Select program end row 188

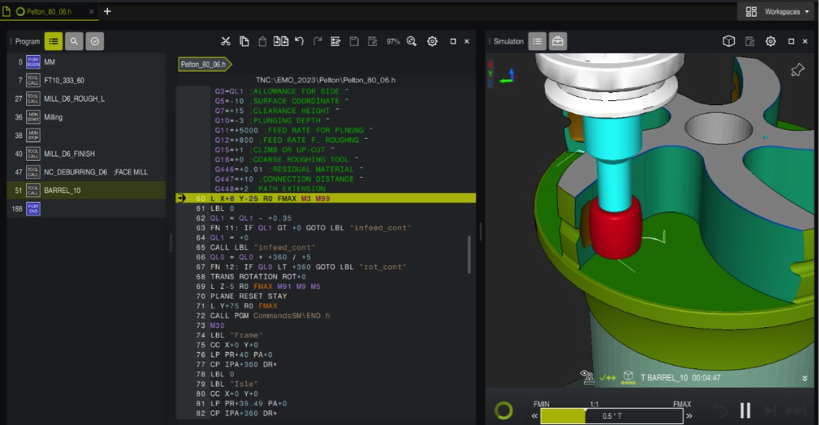(87, 209)
